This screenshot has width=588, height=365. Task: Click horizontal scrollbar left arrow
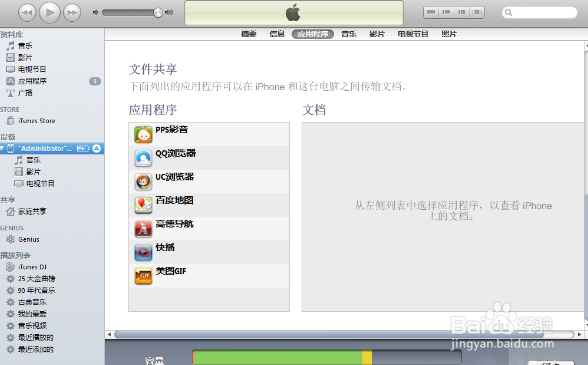coord(109,334)
